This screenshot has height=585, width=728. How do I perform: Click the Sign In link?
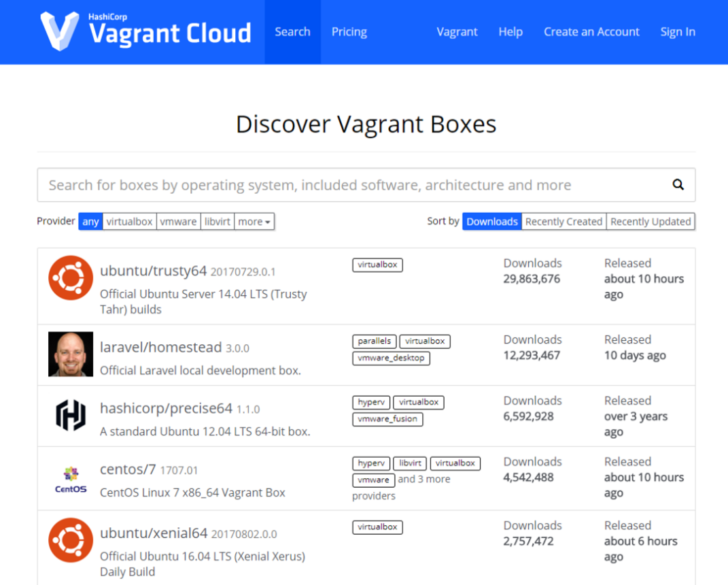678,32
